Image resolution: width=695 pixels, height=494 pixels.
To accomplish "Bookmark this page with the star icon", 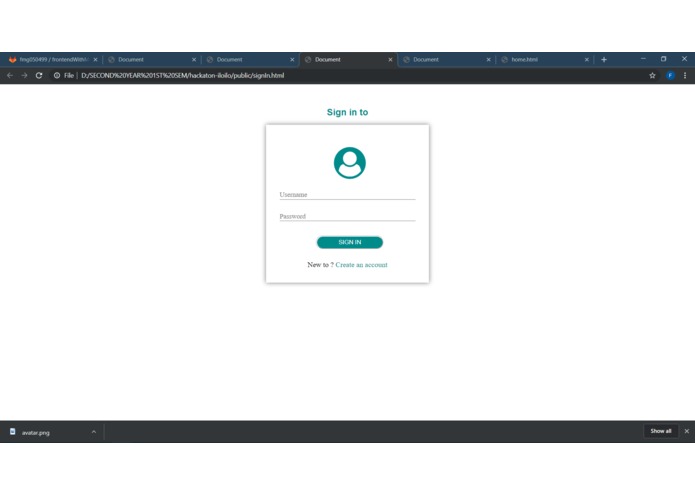I will 652,76.
